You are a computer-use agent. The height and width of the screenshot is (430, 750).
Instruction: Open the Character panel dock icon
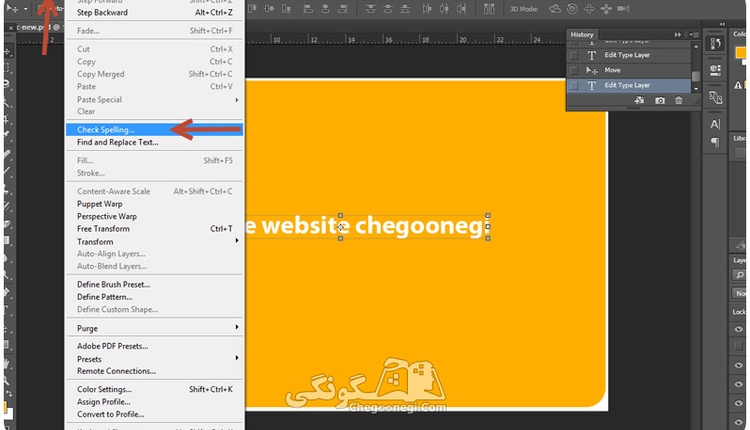point(715,124)
